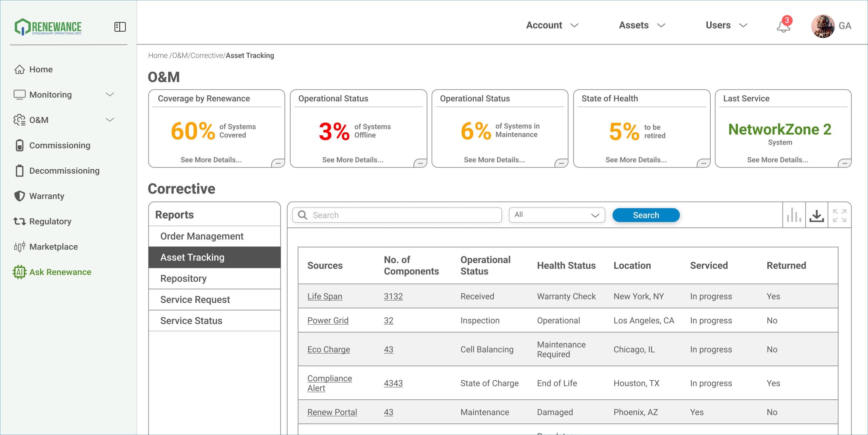Viewport: 868px width, 435px height.
Task: Open the Life Span source link
Action: [325, 296]
